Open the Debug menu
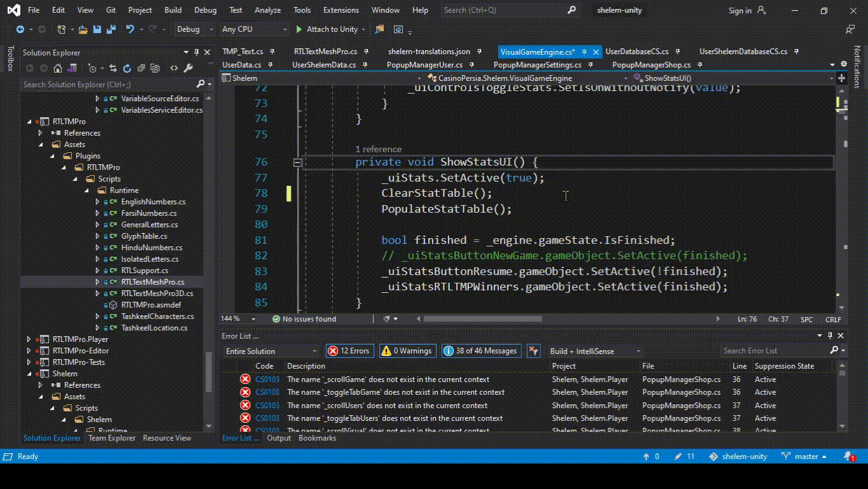Screen dimensions: 868x489 [x=205, y=10]
